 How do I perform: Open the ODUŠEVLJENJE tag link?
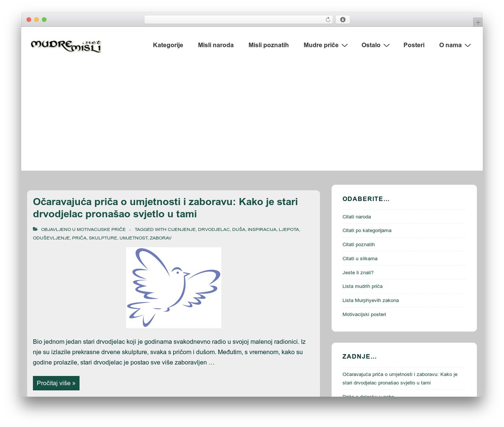(x=51, y=238)
